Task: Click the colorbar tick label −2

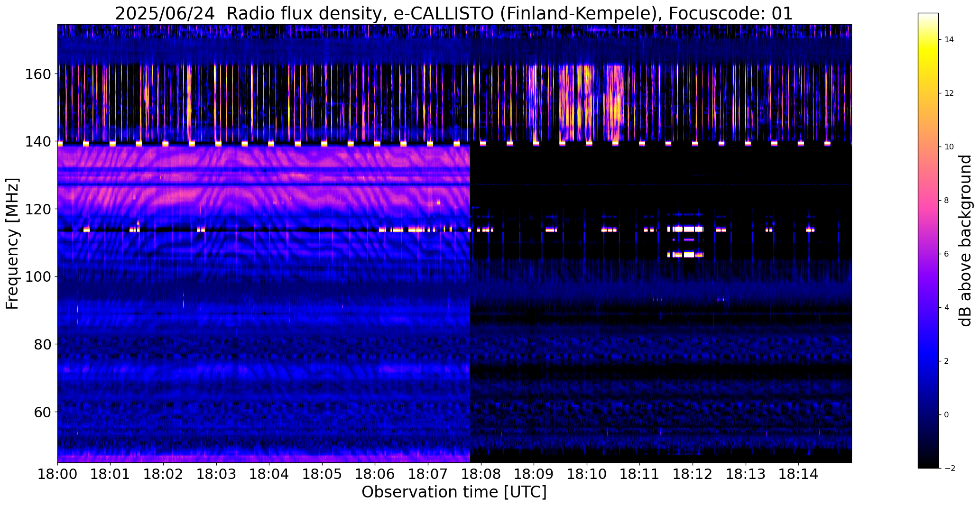Action: (949, 469)
